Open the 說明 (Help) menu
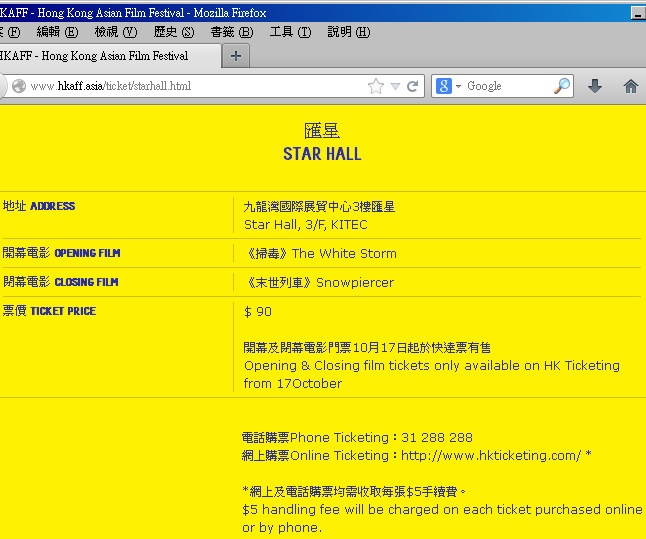The height and width of the screenshot is (539, 646). point(348,32)
